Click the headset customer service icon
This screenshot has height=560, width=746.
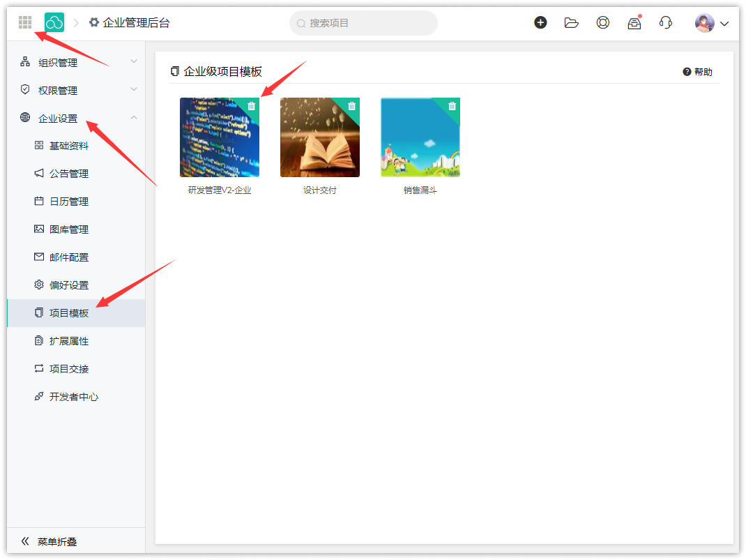point(665,22)
